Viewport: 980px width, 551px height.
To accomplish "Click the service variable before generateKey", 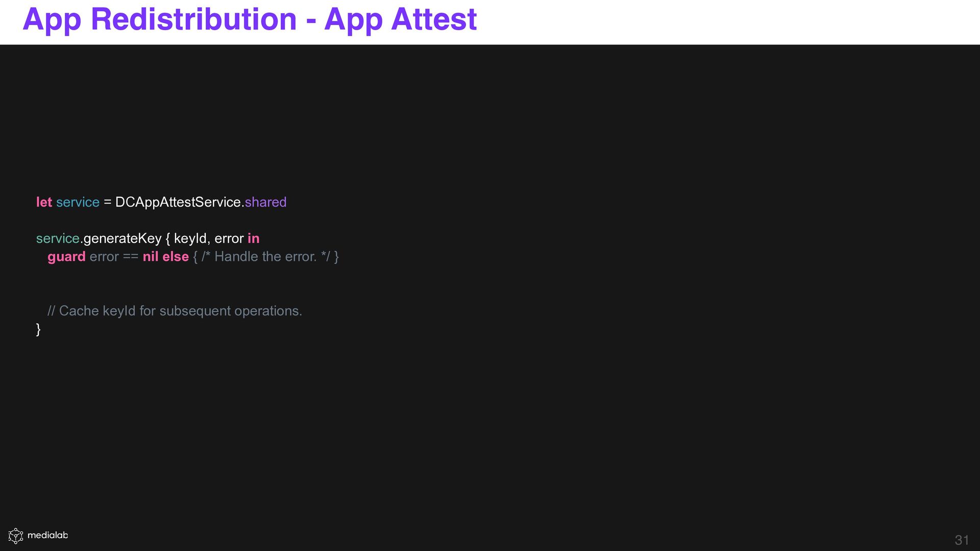I will 58,238.
